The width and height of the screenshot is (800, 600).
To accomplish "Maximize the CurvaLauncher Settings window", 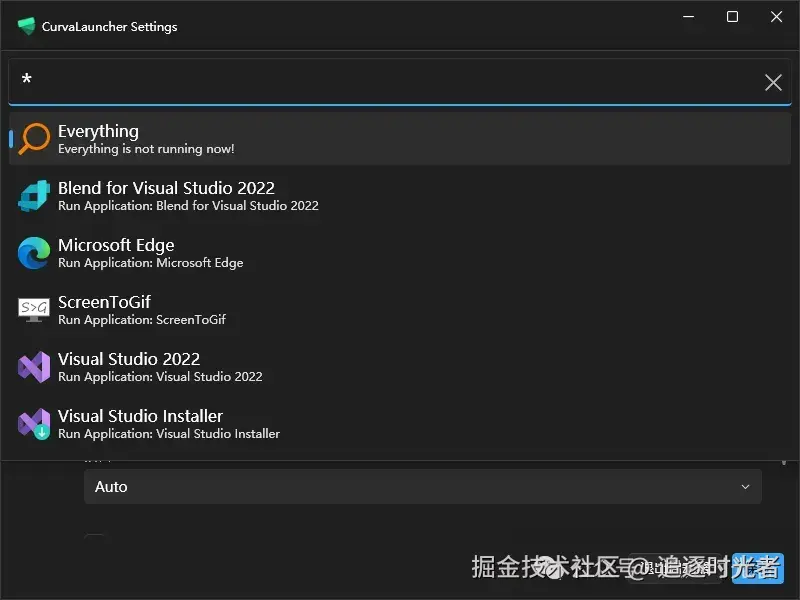I will pyautogui.click(x=732, y=17).
